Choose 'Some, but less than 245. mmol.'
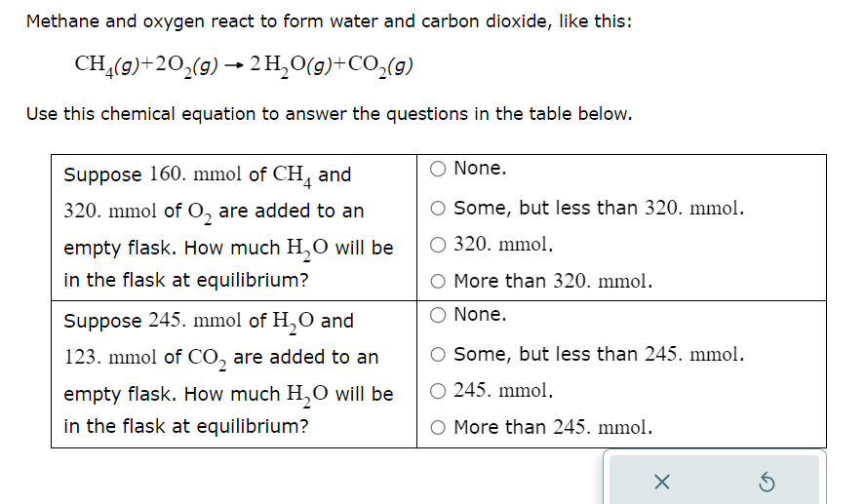This screenshot has width=865, height=504. click(438, 355)
